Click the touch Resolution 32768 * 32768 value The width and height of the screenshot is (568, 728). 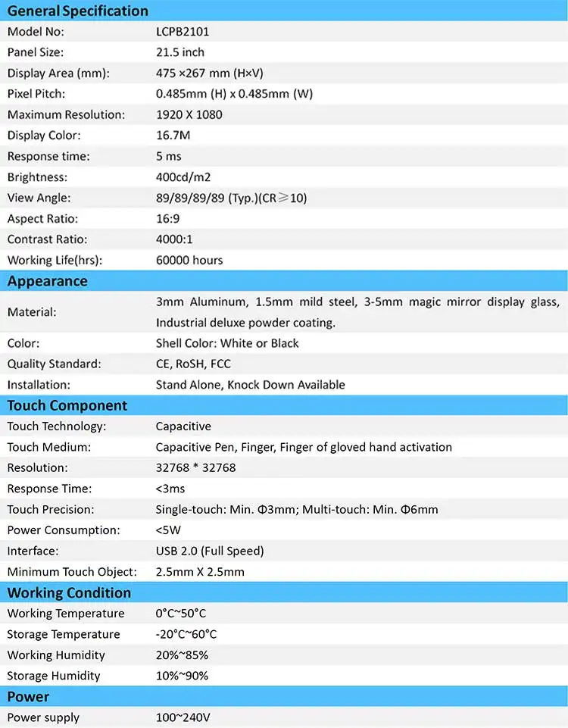196,467
